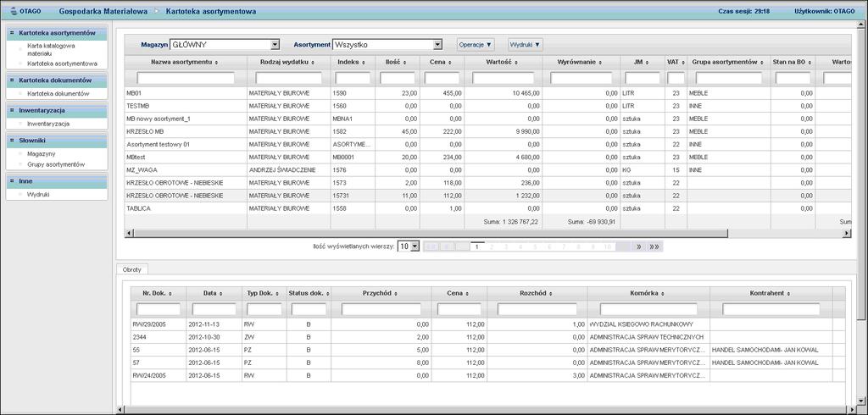Image resolution: width=868 pixels, height=415 pixels.
Task: Sort by Grupa asortymentów column
Action: click(728, 62)
